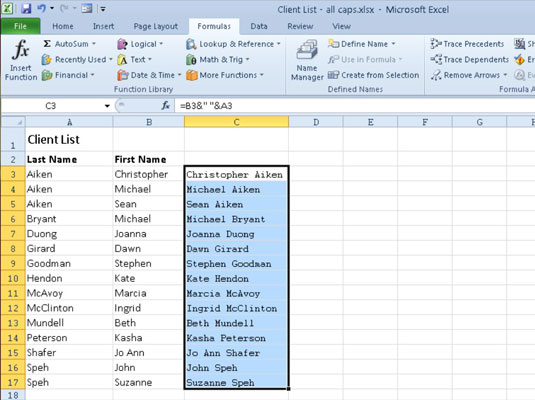Click the Remove Arrows icon
Image resolution: width=535 pixels, height=400 pixels.
click(x=436, y=75)
